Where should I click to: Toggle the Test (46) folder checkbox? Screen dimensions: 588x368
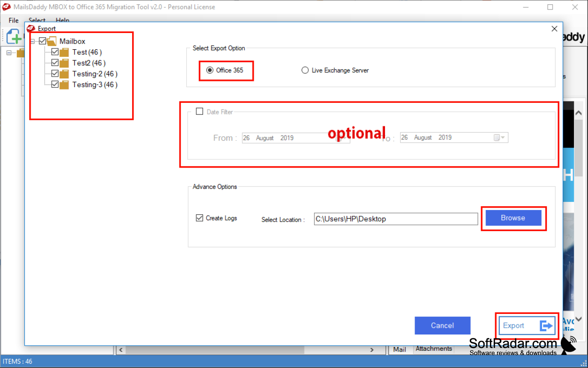pyautogui.click(x=55, y=52)
